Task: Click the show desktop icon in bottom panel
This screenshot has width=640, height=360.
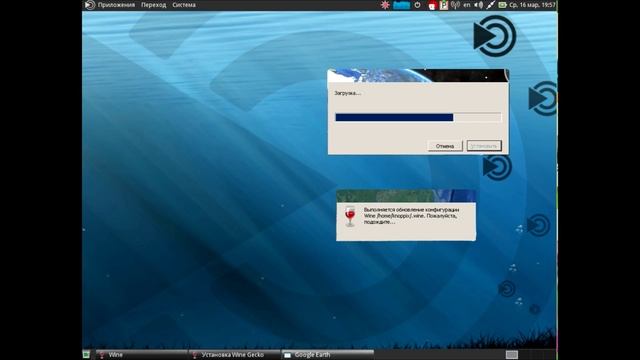Action: [x=87, y=355]
